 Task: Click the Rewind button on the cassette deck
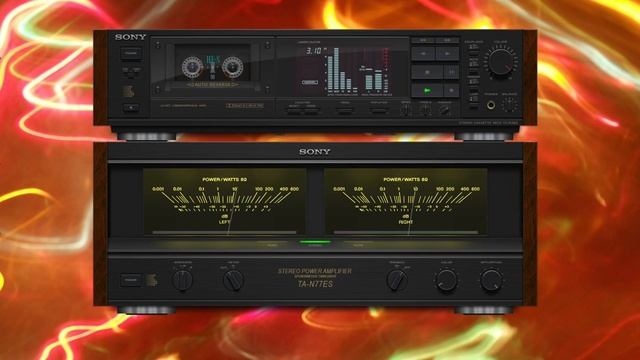(423, 53)
